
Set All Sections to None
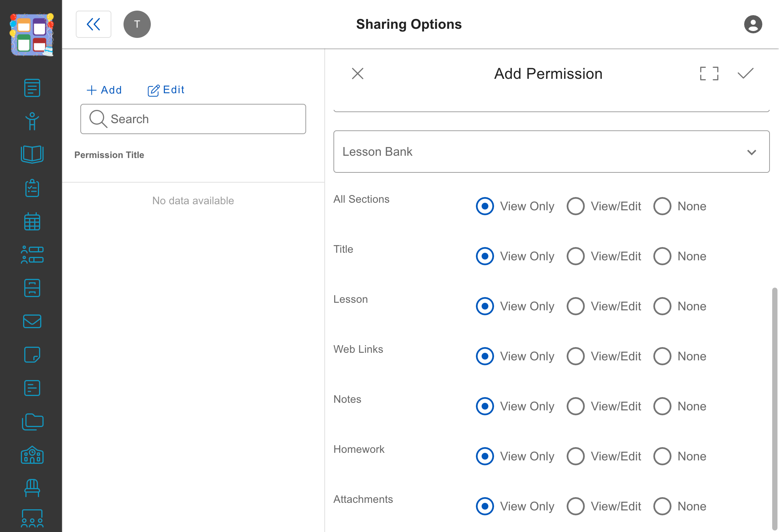[x=662, y=206]
